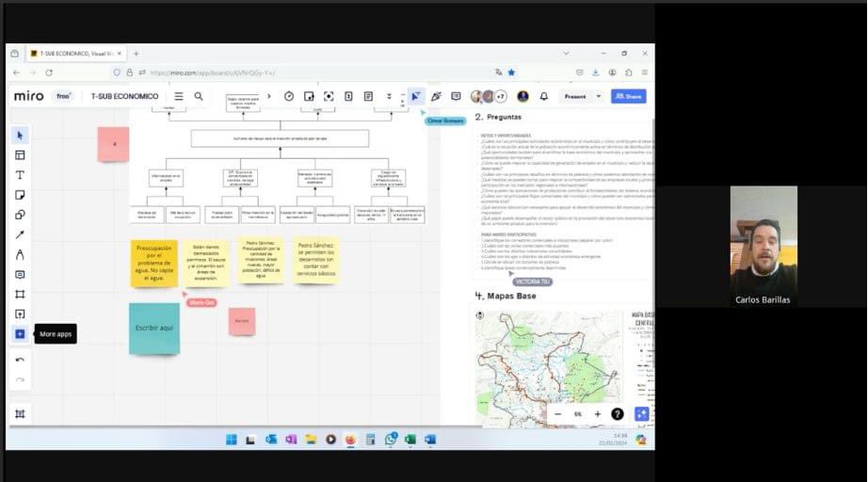Bookmark page with the star icon
868x482 pixels.
coord(511,72)
